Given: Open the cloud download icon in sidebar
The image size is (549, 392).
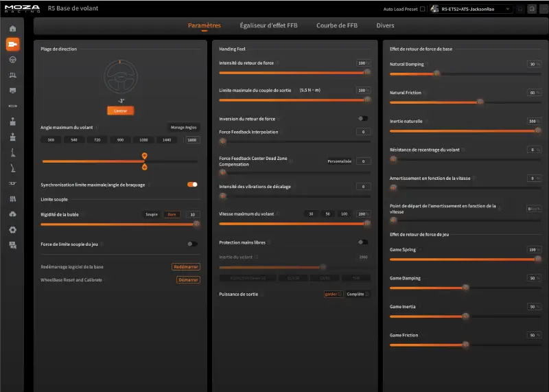Looking at the screenshot, I should (x=12, y=214).
